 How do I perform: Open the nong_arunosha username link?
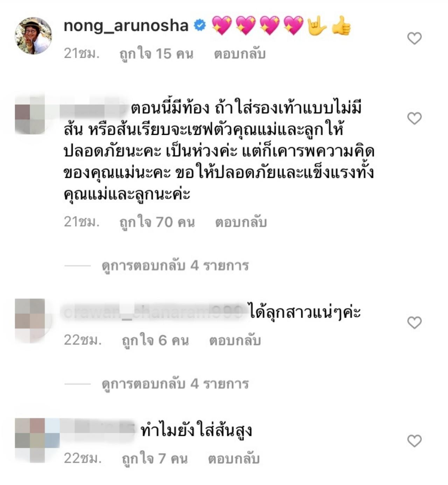pos(126,26)
